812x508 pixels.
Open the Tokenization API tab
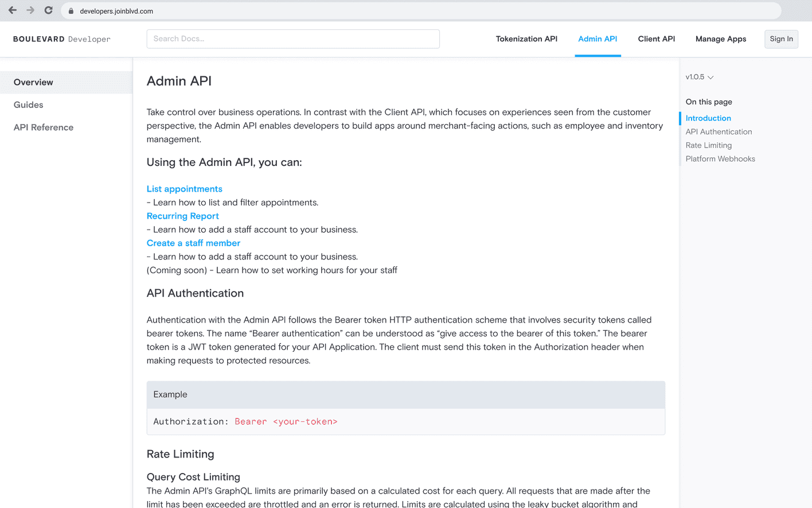pyautogui.click(x=526, y=39)
